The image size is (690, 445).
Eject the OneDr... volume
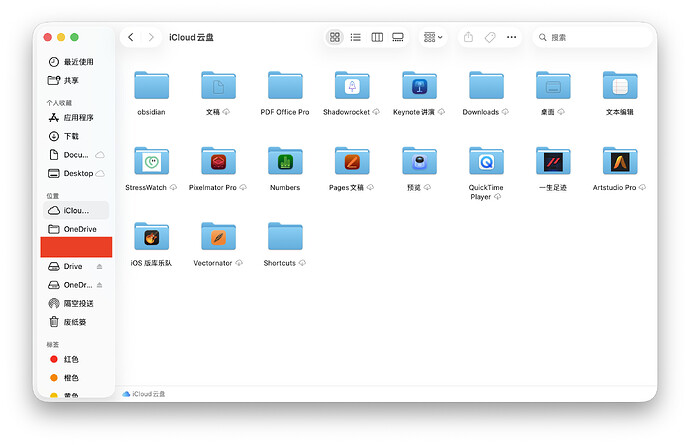(99, 285)
